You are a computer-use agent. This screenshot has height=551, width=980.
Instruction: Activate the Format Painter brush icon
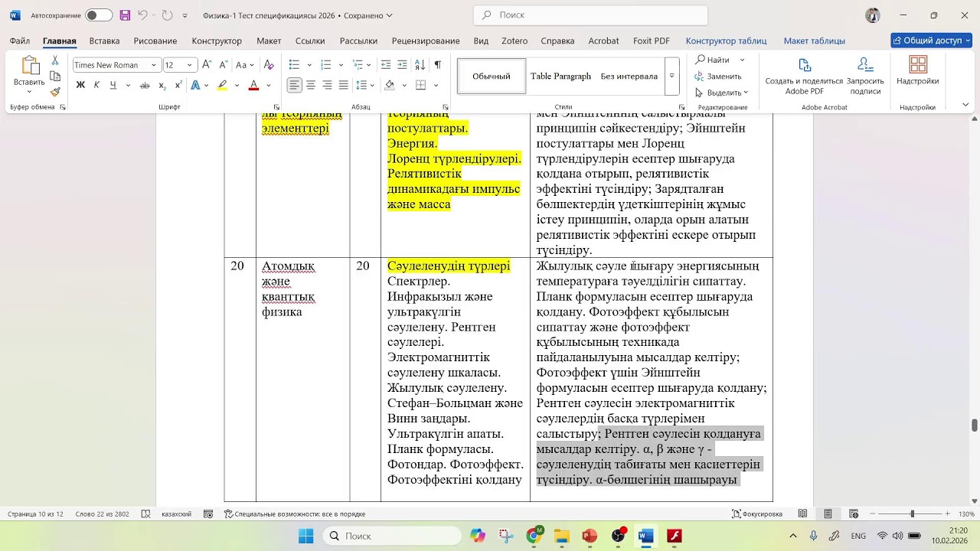coord(55,92)
